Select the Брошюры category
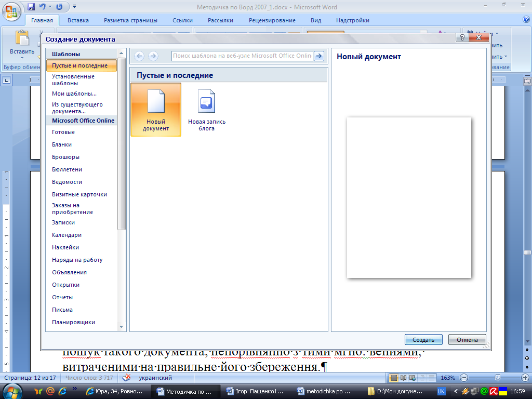532x399 pixels. tap(82, 157)
